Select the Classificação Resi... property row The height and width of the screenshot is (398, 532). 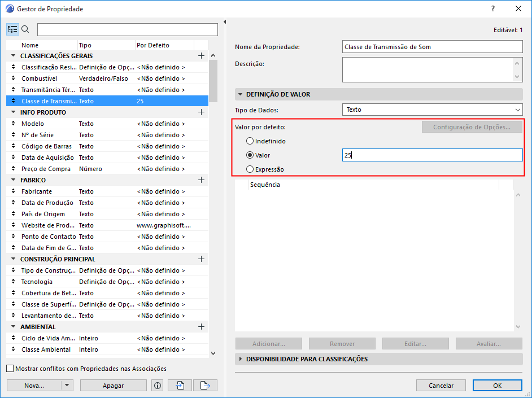pos(107,67)
